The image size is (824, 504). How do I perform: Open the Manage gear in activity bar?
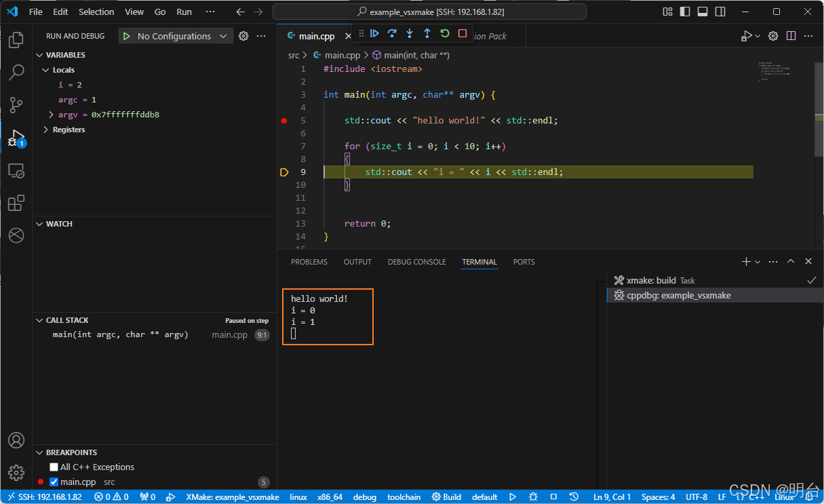point(16,473)
